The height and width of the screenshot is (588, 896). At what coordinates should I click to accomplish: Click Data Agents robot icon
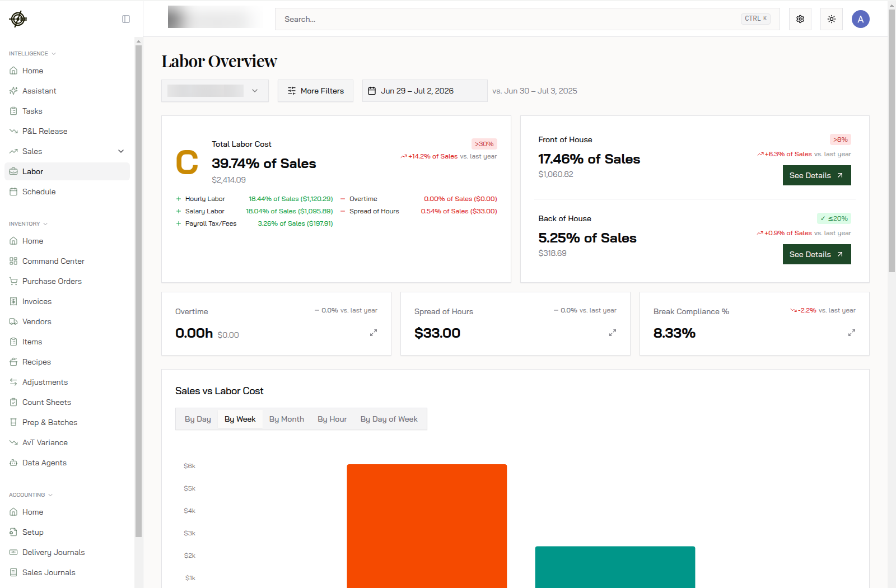click(13, 463)
